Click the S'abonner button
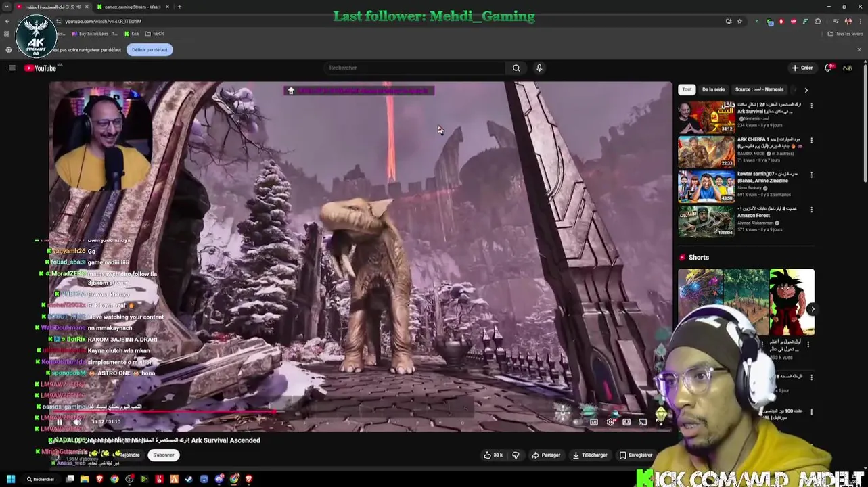Viewport: 868px width, 487px height. point(164,455)
